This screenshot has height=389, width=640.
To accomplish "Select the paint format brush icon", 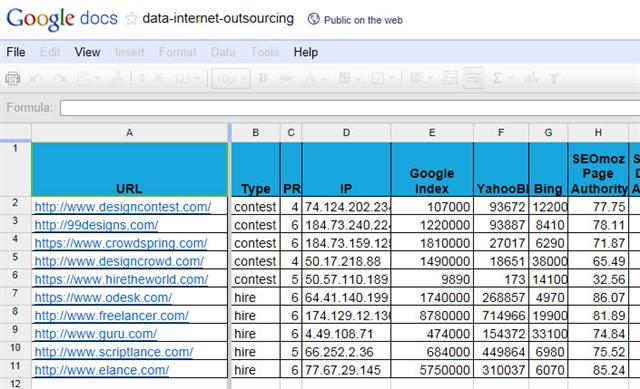I will (x=117, y=78).
